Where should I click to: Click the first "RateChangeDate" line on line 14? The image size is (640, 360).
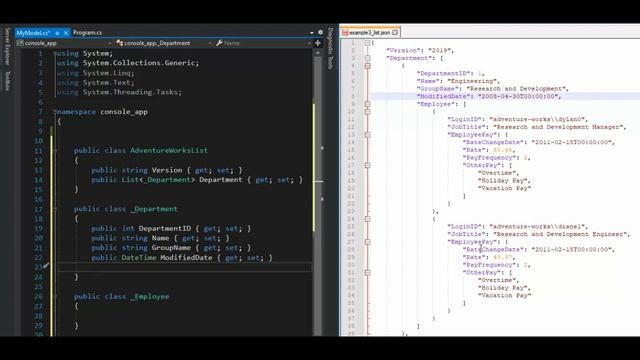click(x=539, y=142)
